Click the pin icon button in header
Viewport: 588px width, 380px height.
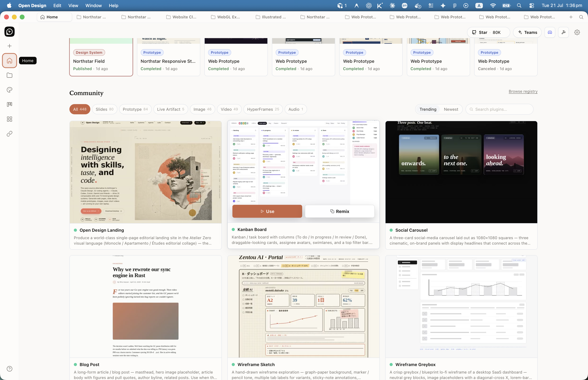(563, 32)
